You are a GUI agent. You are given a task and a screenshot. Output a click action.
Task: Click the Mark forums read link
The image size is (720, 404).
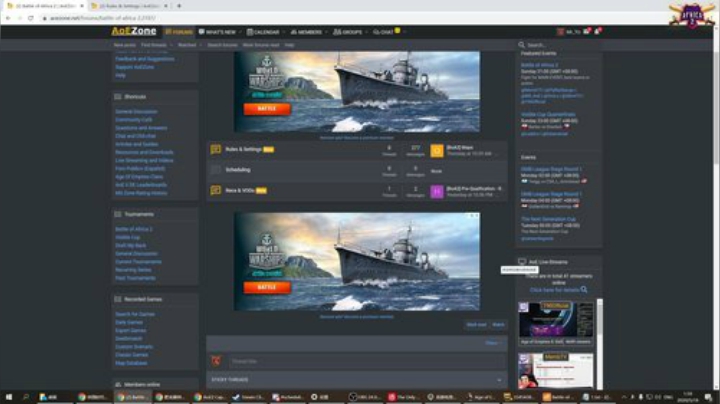click(261, 45)
